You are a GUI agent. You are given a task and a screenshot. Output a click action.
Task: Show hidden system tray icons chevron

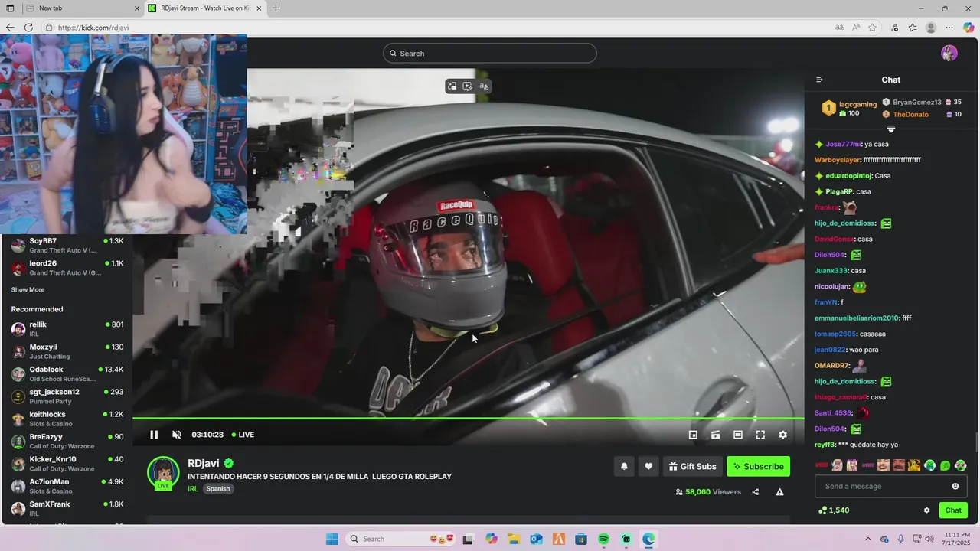(867, 539)
